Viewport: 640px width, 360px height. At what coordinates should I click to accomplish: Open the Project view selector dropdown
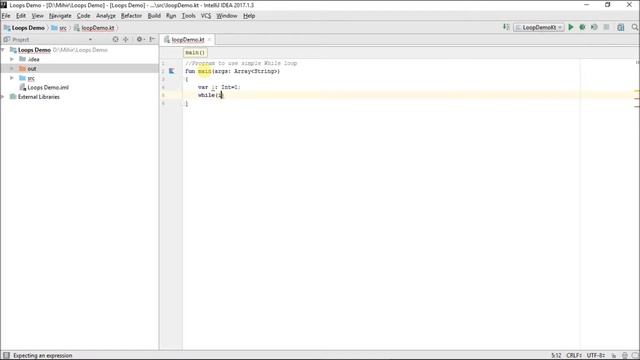point(90,40)
